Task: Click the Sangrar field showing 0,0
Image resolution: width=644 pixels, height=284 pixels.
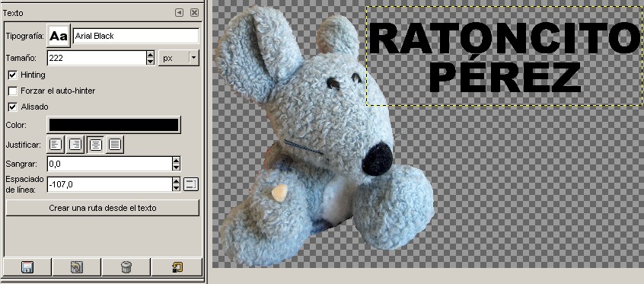Action: click(x=110, y=164)
